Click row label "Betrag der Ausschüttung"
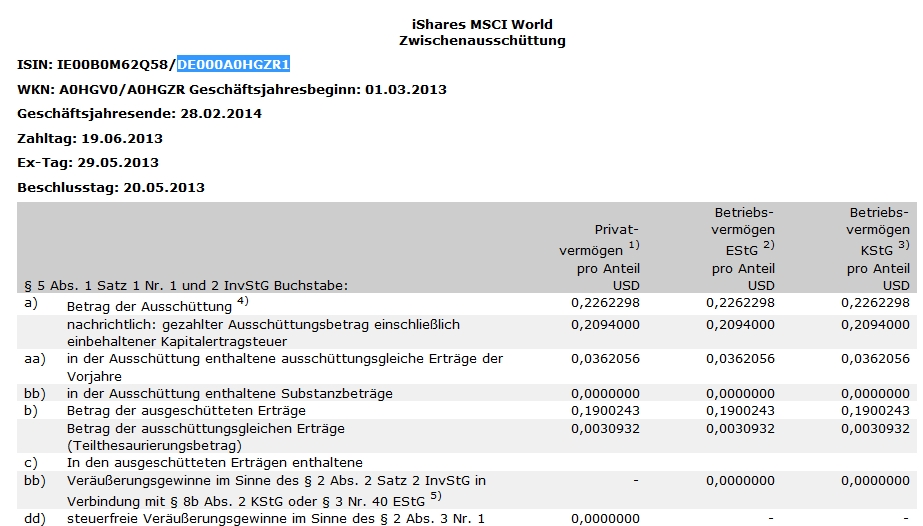This screenshot has width=923, height=526. point(149,307)
